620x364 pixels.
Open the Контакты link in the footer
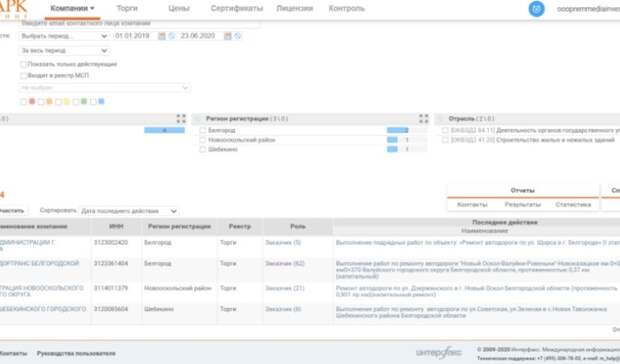[13, 353]
